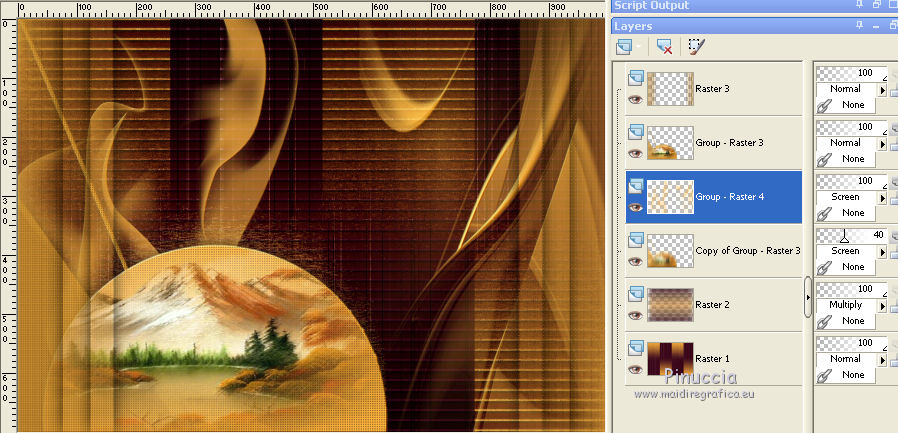Viewport: 898px width, 433px height.
Task: Click lock transparency icon for Raster 2
Action: (894, 307)
